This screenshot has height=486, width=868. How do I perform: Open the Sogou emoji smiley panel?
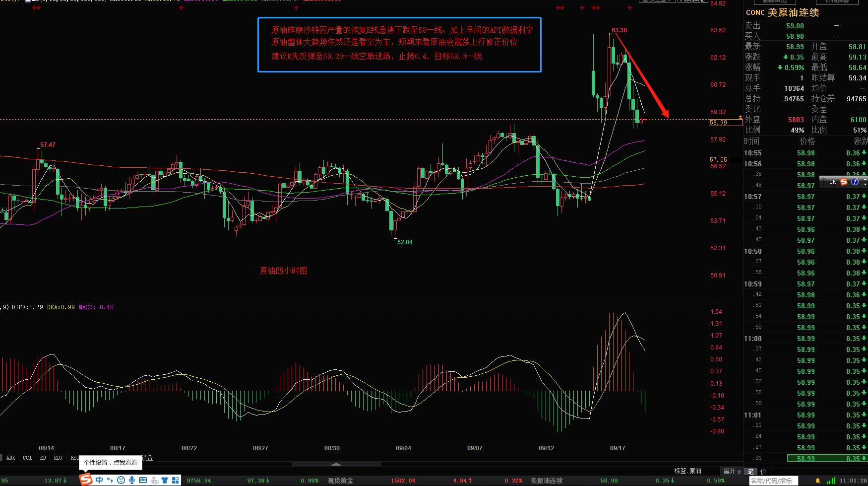[121, 480]
